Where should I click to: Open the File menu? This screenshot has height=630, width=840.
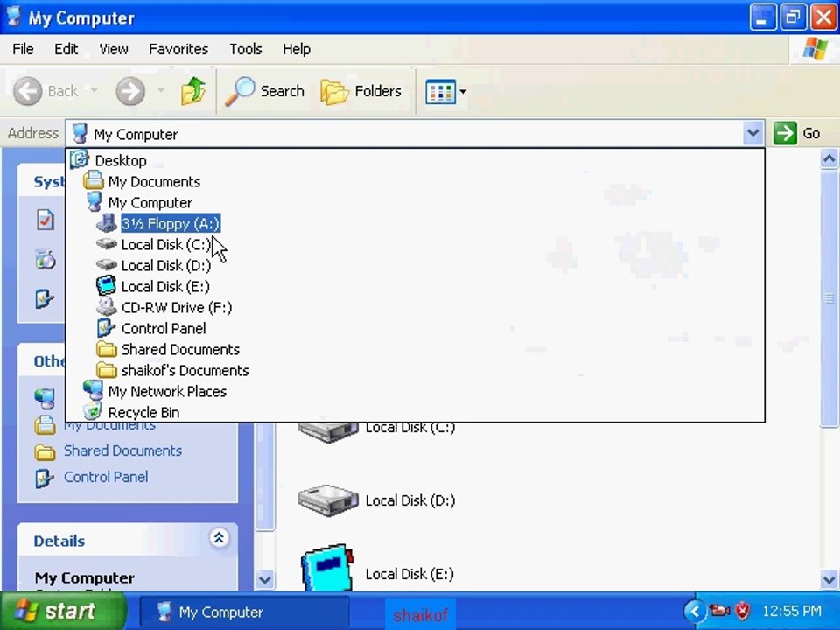click(x=23, y=49)
